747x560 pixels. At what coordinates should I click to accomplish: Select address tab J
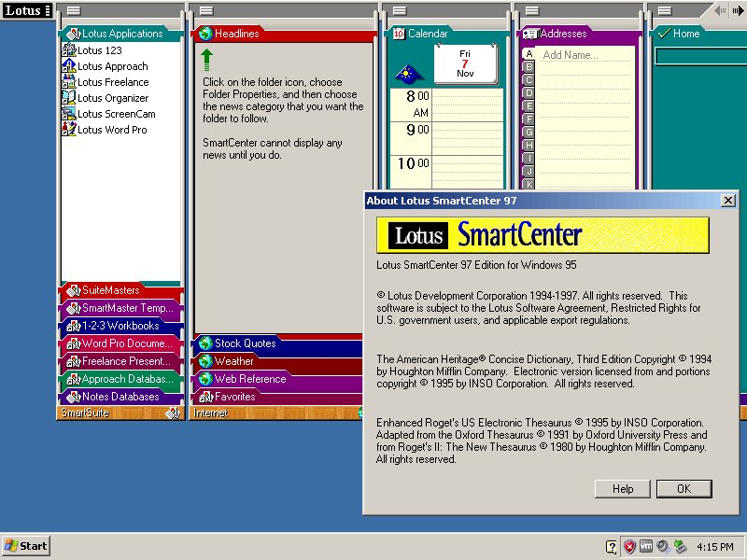tap(529, 172)
